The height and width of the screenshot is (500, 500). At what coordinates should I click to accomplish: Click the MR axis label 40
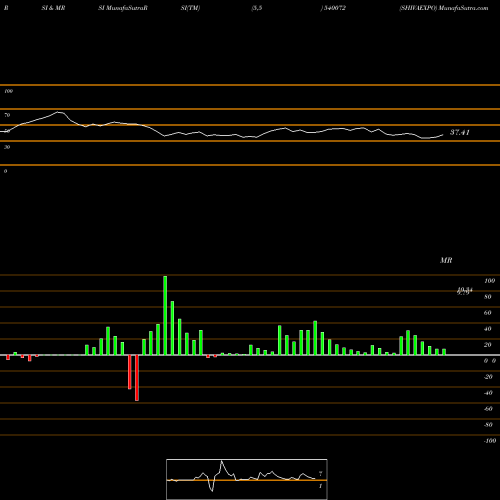[x=488, y=329]
